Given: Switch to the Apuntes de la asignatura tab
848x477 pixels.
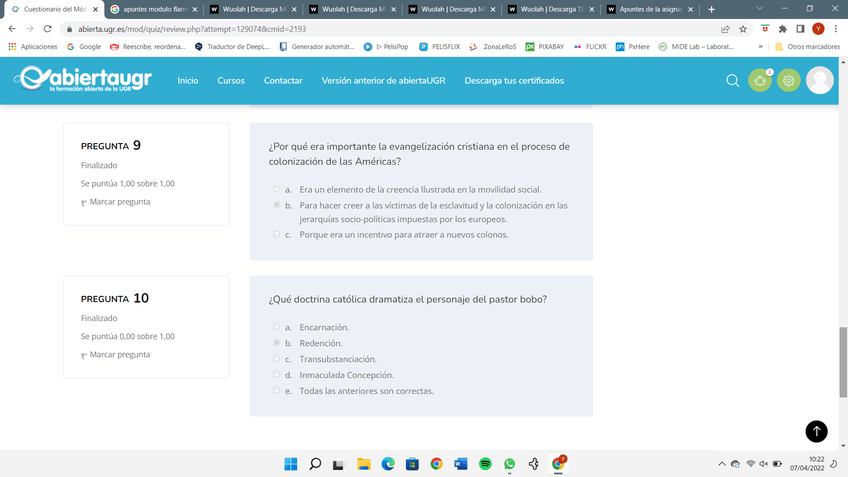Looking at the screenshot, I should click(x=651, y=9).
